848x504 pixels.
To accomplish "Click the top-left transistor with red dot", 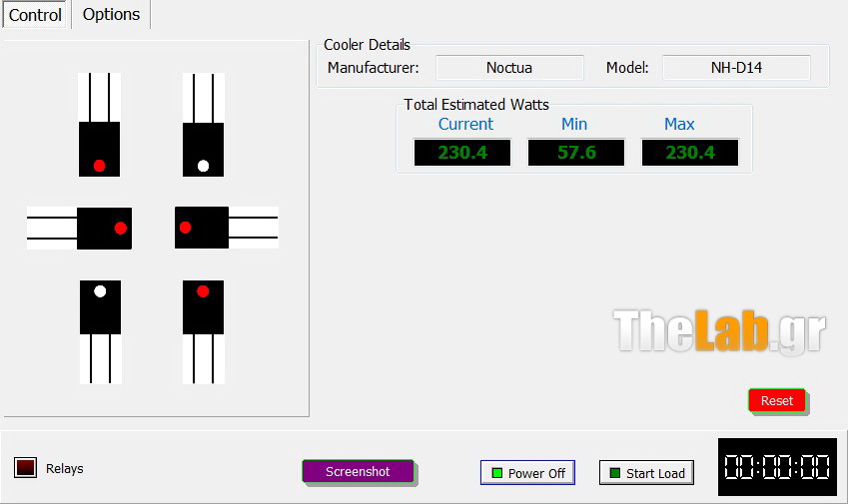I will click(100, 148).
